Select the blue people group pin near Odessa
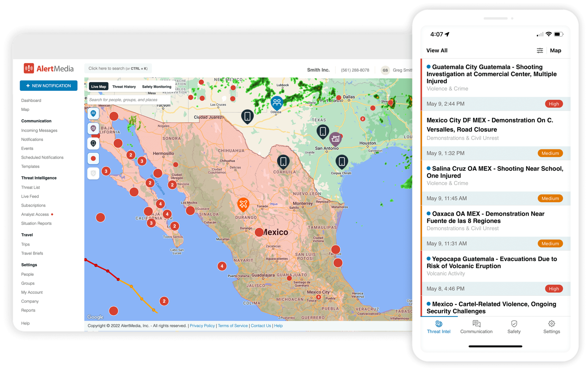 coord(277,102)
